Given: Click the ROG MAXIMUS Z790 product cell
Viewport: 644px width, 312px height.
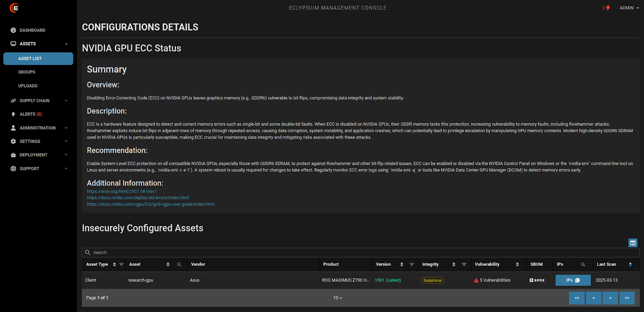Looking at the screenshot, I should click(x=346, y=280).
